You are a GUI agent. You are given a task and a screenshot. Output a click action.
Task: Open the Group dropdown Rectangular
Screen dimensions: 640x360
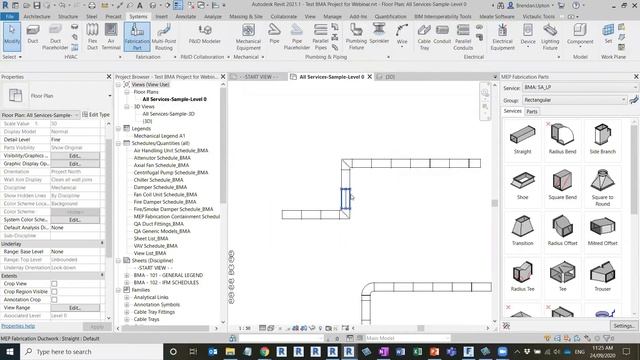(x=574, y=100)
